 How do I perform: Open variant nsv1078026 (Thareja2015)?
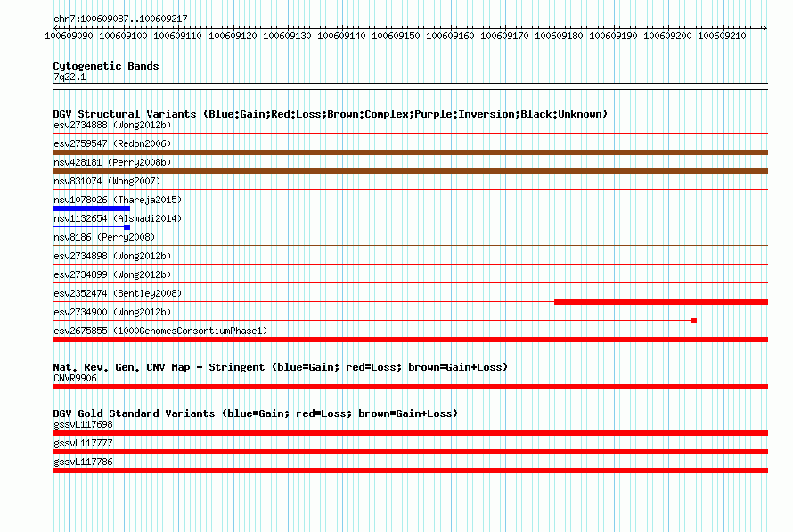[118, 200]
